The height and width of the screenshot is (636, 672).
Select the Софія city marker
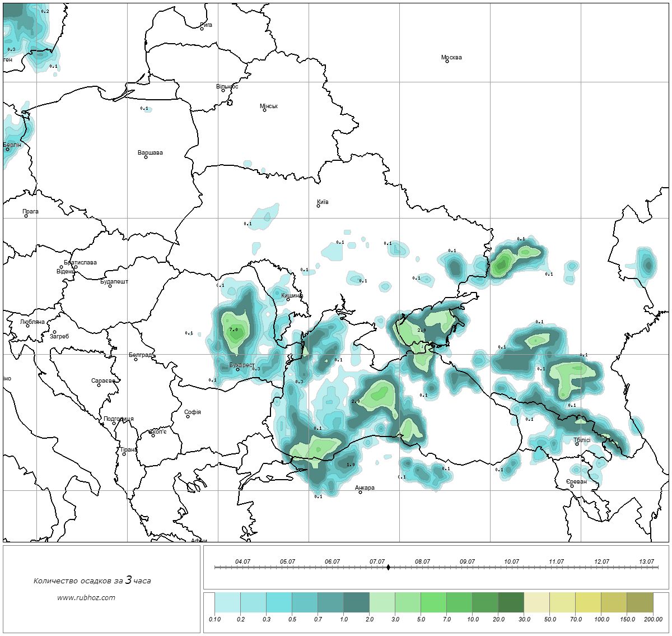coord(188,416)
